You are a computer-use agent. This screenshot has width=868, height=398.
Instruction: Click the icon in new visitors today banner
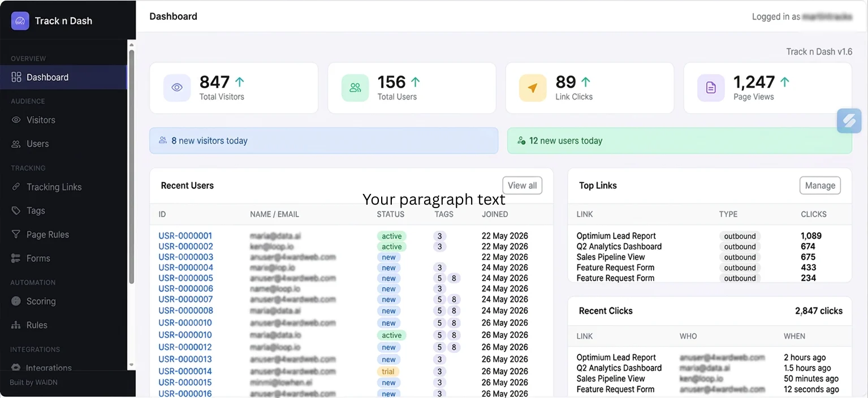(163, 140)
